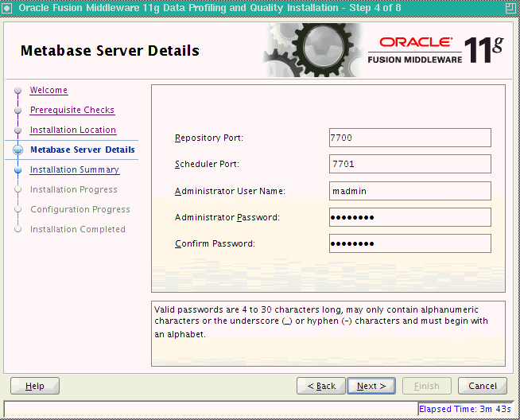Click the Administrator Password label

click(x=227, y=217)
